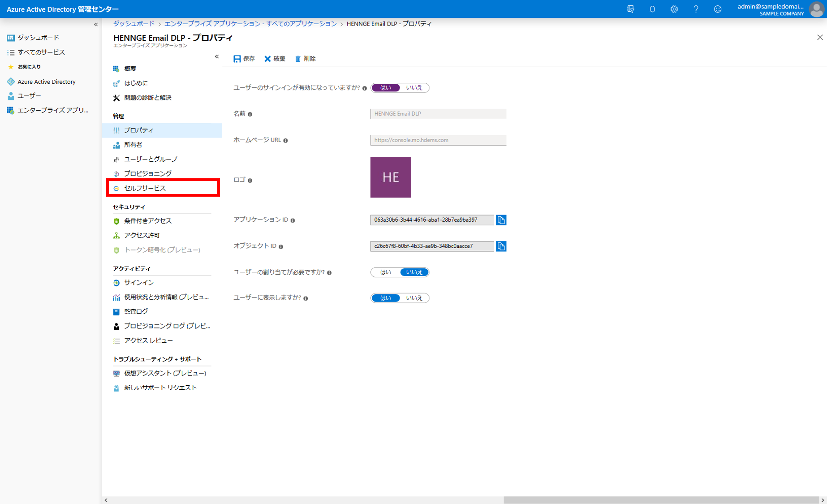Open セルフサービス menu item
Image resolution: width=827 pixels, height=504 pixels.
tap(163, 188)
